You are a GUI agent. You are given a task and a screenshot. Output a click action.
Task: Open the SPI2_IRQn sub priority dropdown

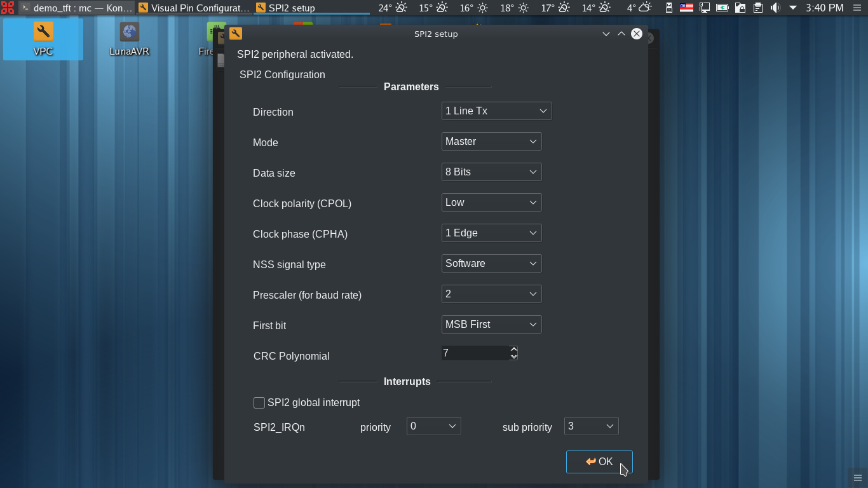click(591, 426)
